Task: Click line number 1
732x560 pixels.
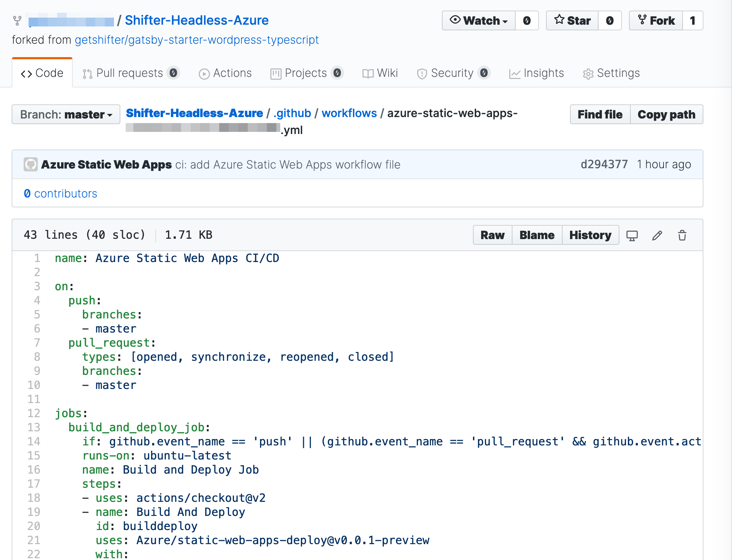Action: point(37,258)
